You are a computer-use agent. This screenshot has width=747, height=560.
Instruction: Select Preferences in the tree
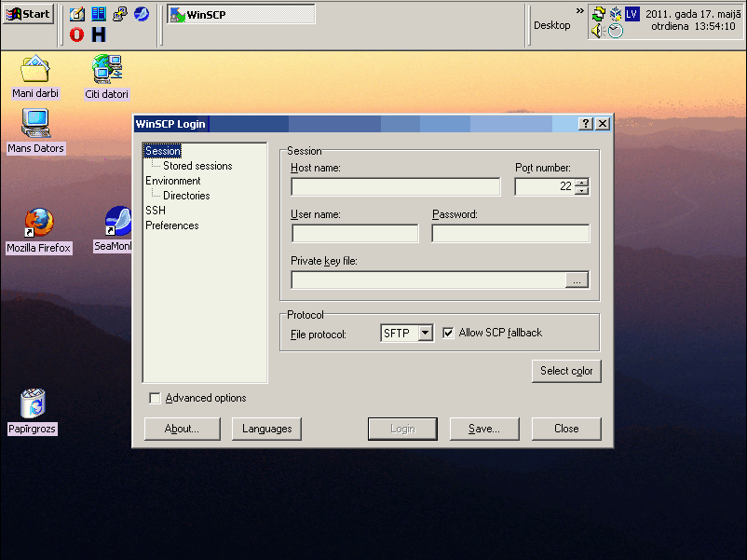[172, 225]
